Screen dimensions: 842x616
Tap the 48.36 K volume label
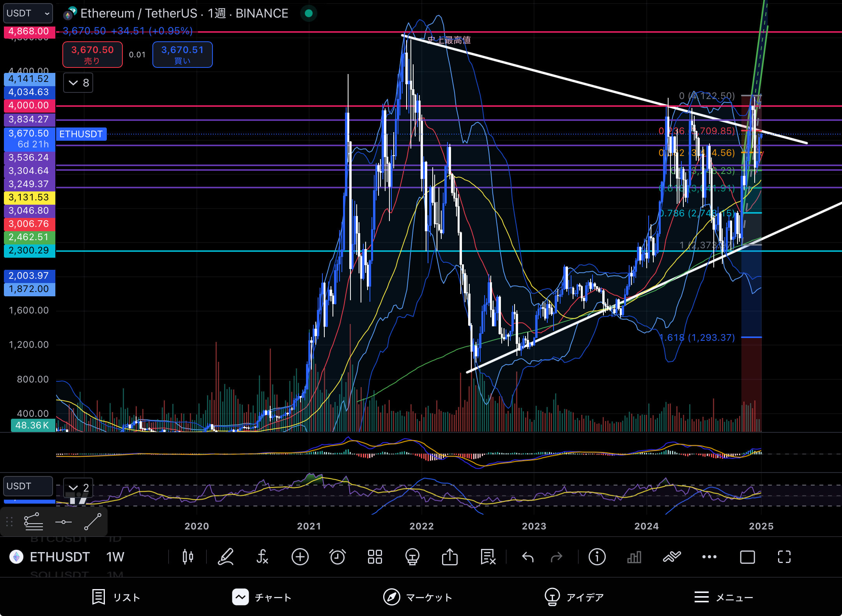[x=32, y=425]
